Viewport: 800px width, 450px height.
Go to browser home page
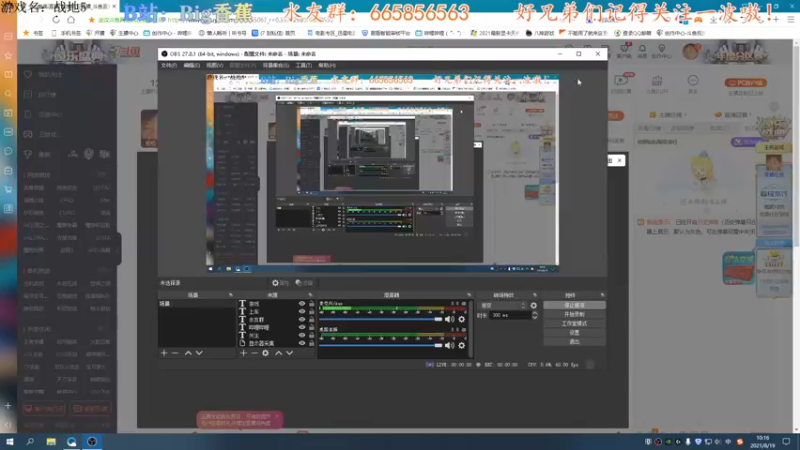[71, 19]
